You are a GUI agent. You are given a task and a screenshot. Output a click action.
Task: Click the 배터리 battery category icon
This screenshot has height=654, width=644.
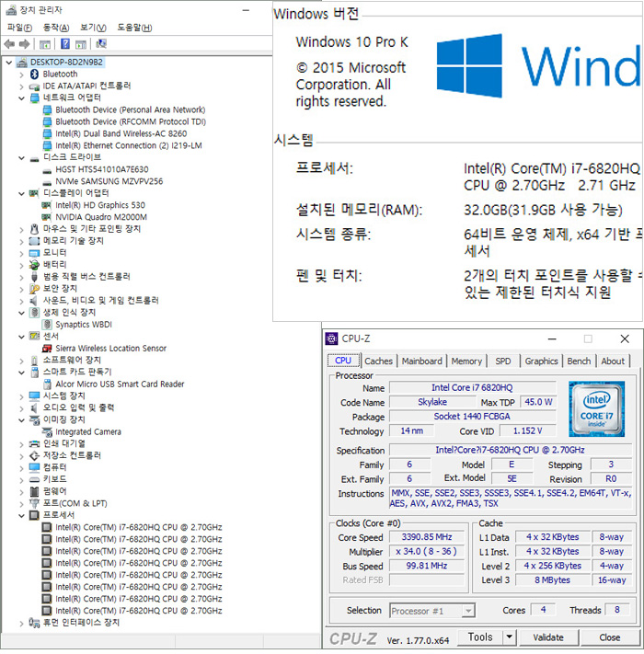pos(35,265)
